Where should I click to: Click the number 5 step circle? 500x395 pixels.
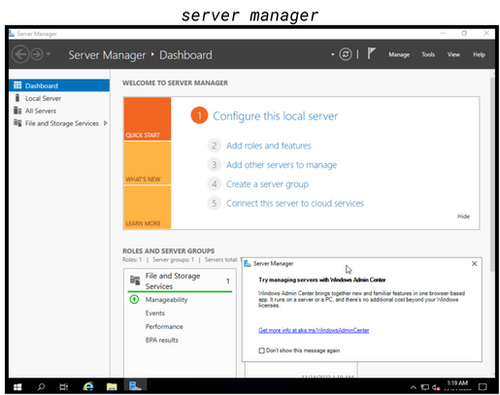coord(214,203)
